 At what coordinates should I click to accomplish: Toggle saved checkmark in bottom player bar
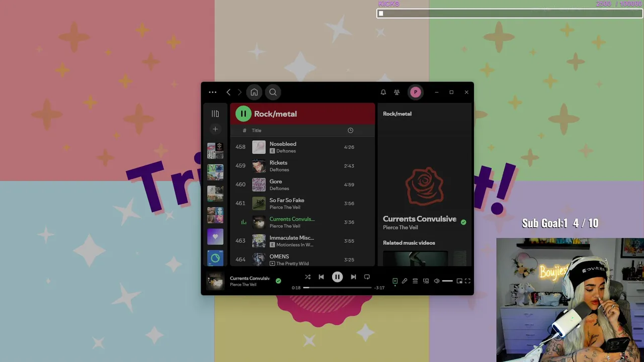point(278,281)
